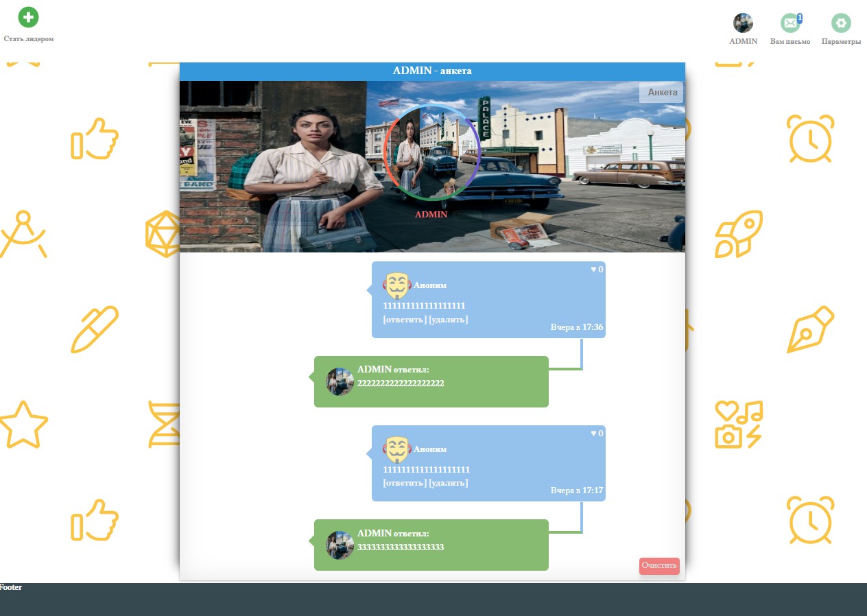Click the green plus icon to become leader
867x616 pixels.
tap(28, 17)
